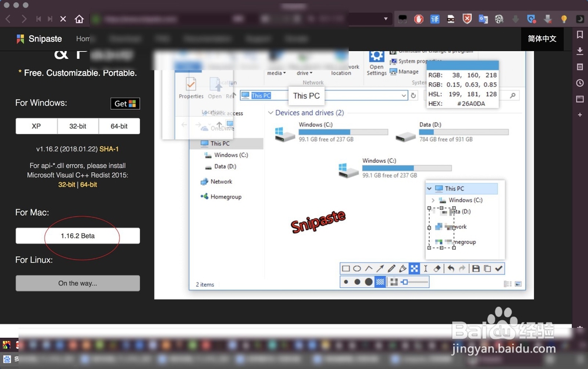The image size is (588, 369).
Task: Select the Mosaic blur tool
Action: (415, 269)
